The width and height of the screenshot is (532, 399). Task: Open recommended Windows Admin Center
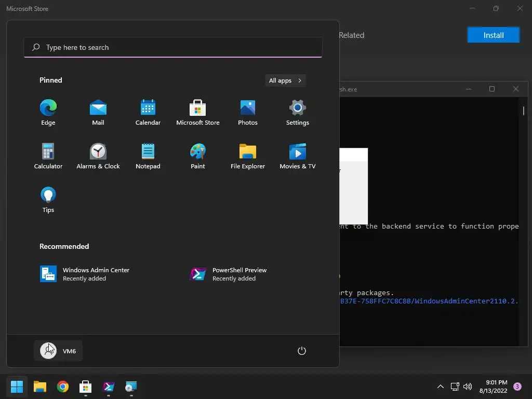pyautogui.click(x=85, y=274)
